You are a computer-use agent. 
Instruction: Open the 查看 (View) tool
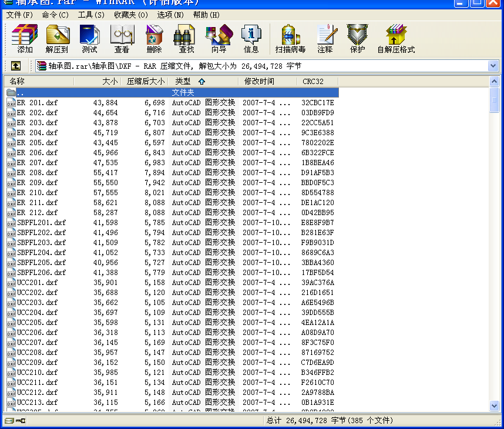click(122, 39)
